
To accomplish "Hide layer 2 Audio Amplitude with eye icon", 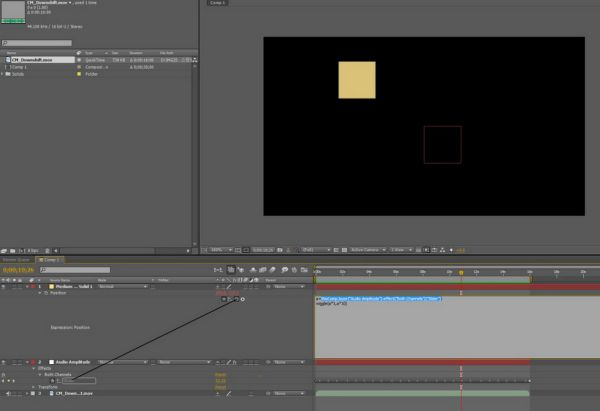I will click(x=3, y=362).
